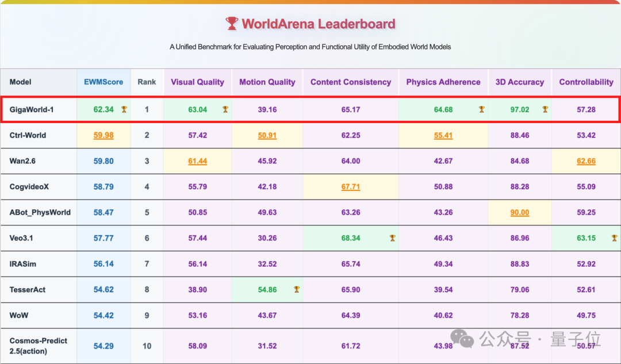Screen dimensions: 621x364
Task: Click the Visual Quality column header
Action: pos(197,82)
